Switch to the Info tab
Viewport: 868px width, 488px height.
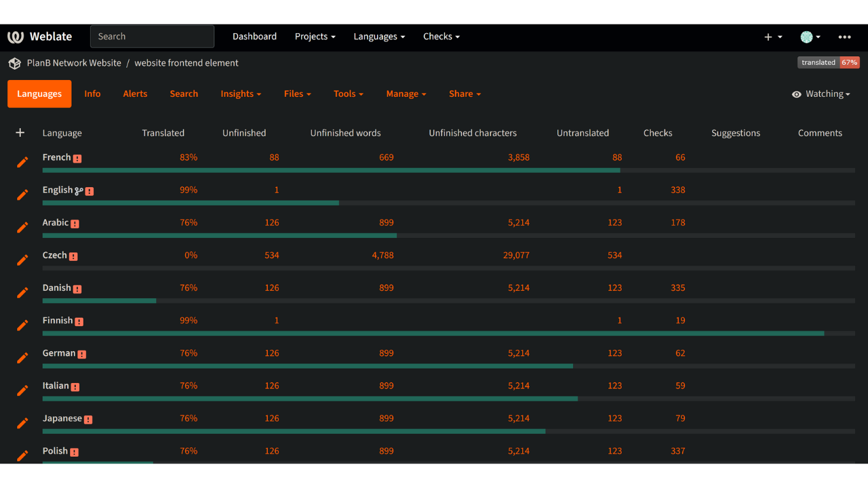[x=92, y=94]
